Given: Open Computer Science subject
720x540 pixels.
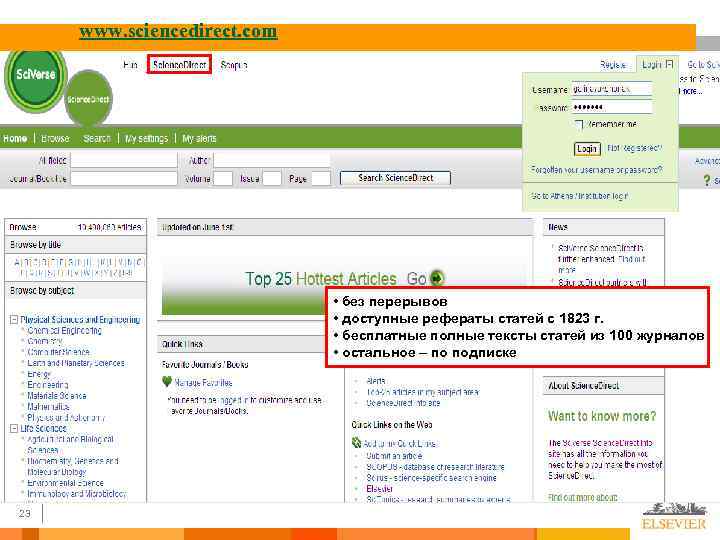Looking at the screenshot, I should point(58,352).
